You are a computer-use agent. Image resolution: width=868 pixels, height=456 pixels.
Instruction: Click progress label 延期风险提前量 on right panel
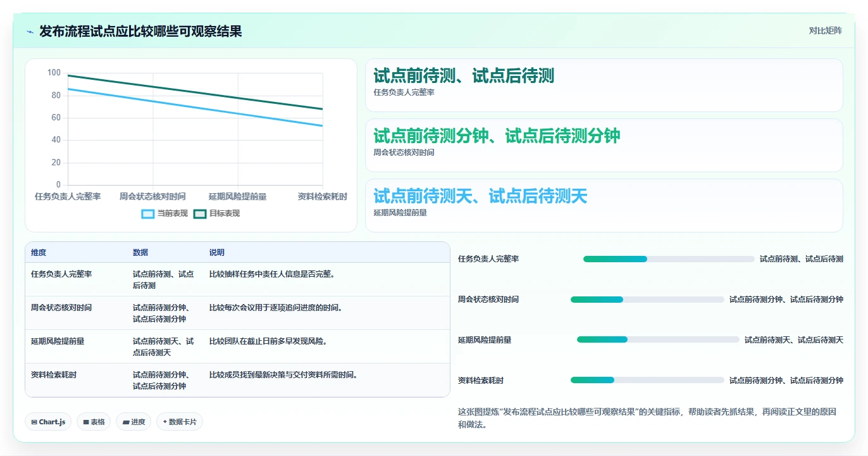[485, 340]
